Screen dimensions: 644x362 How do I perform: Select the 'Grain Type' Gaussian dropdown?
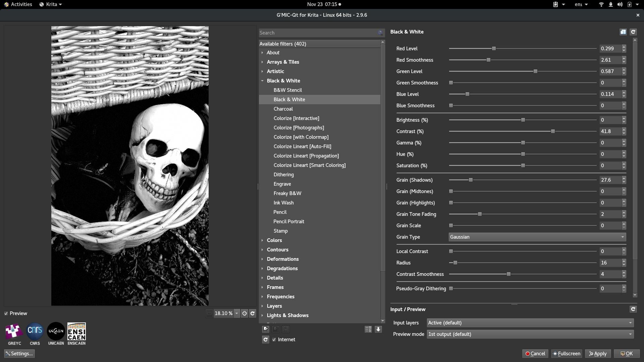[x=537, y=236]
